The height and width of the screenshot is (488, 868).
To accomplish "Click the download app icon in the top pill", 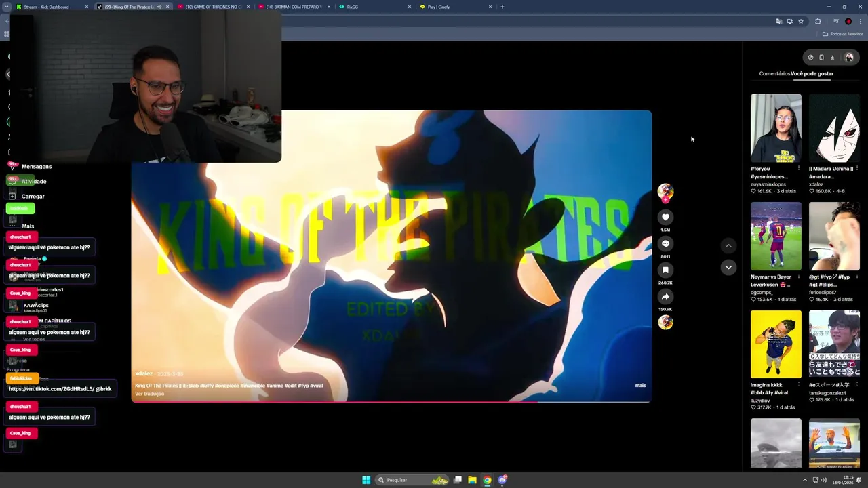I will point(832,58).
